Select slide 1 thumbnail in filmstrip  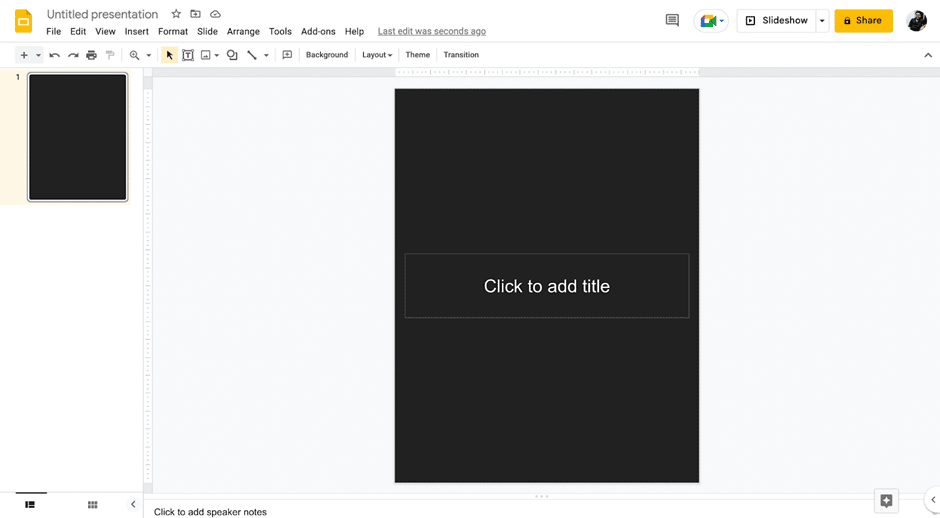coord(78,137)
